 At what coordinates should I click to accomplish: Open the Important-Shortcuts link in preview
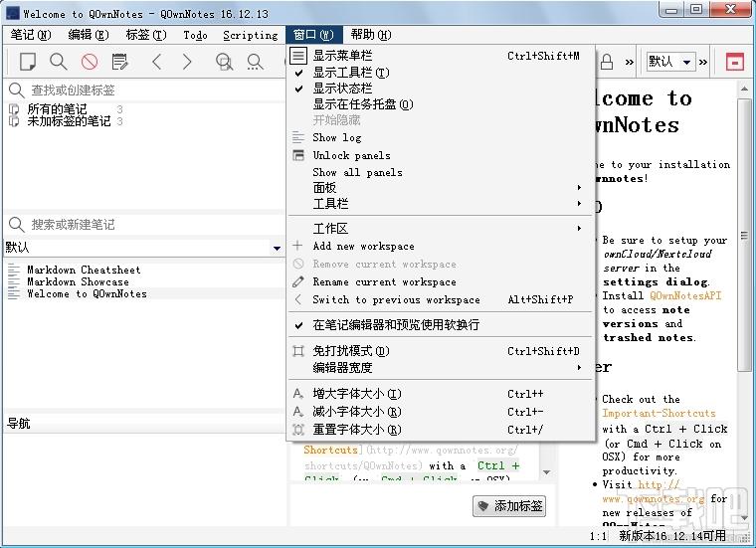659,413
